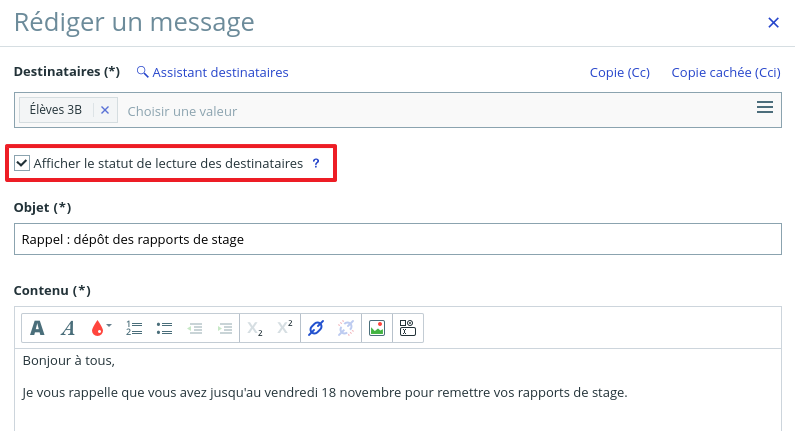The image size is (795, 431).
Task: Increase the paragraph indent
Action: (225, 328)
